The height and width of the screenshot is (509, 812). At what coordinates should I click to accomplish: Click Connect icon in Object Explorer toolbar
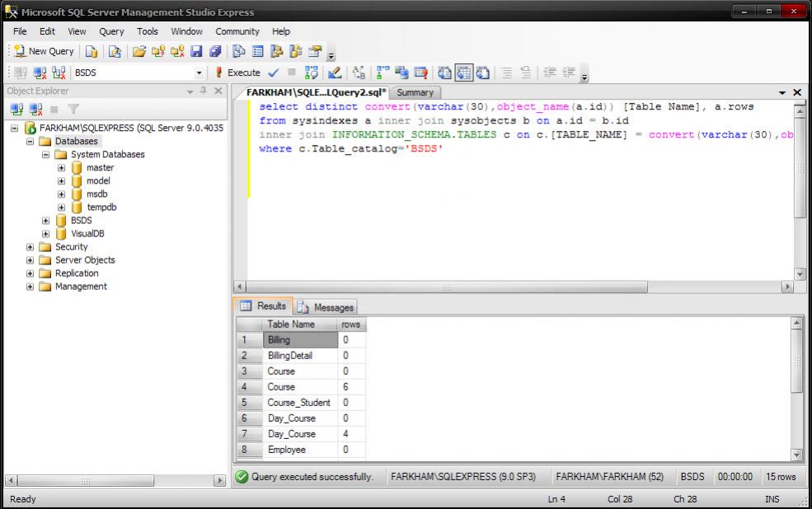pyautogui.click(x=17, y=109)
